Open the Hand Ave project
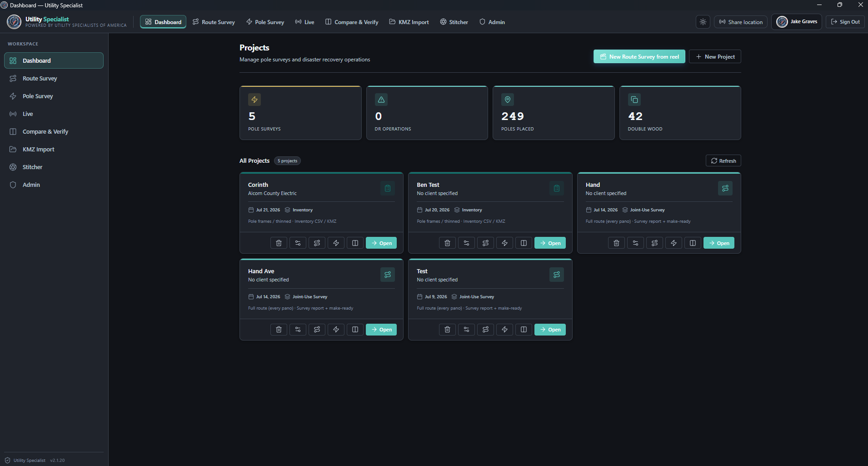Image resolution: width=868 pixels, height=466 pixels. pos(381,330)
